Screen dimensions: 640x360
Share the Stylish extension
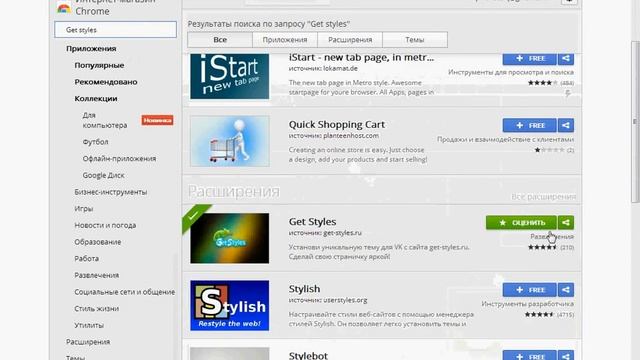pos(566,290)
